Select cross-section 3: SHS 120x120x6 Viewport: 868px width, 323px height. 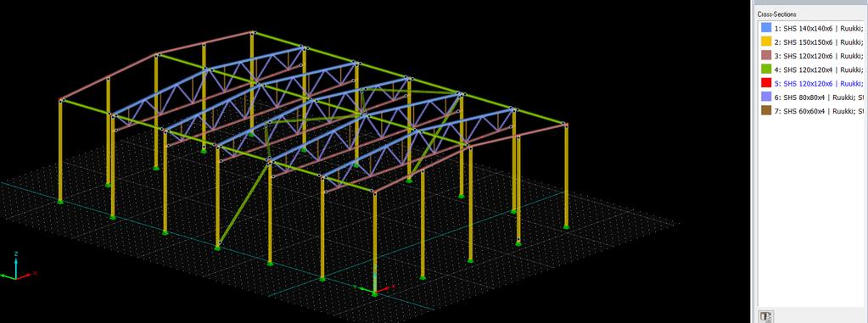[x=820, y=56]
